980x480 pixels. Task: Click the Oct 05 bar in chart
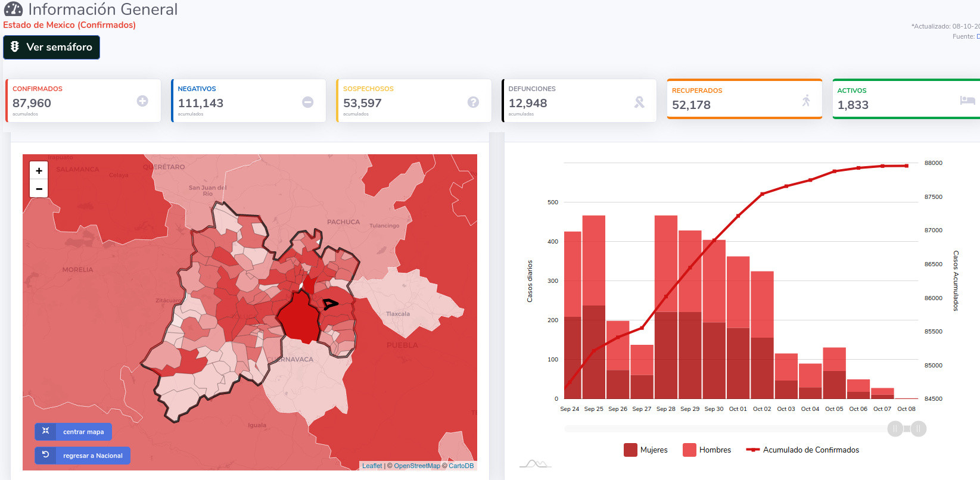pyautogui.click(x=835, y=373)
